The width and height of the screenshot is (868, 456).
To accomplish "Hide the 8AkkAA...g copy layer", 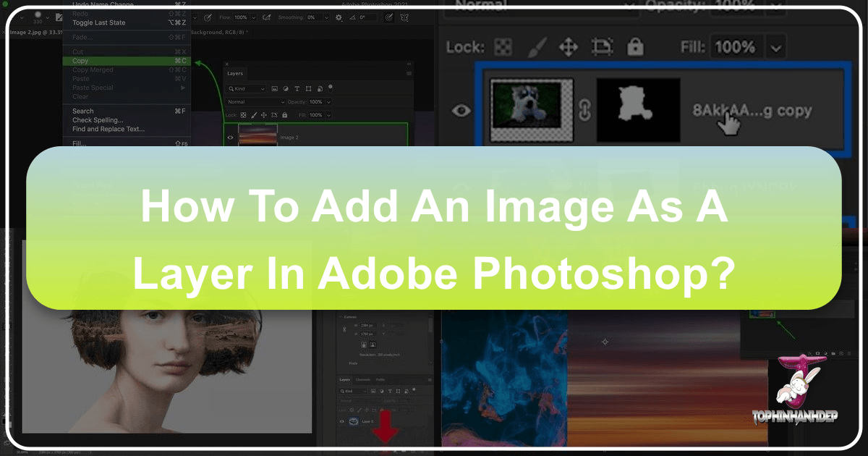I will pos(461,111).
